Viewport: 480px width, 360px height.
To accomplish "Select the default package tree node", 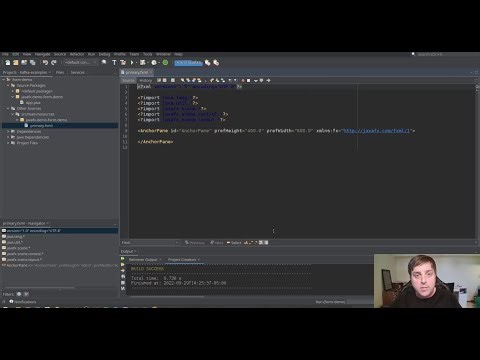I will tap(37, 91).
